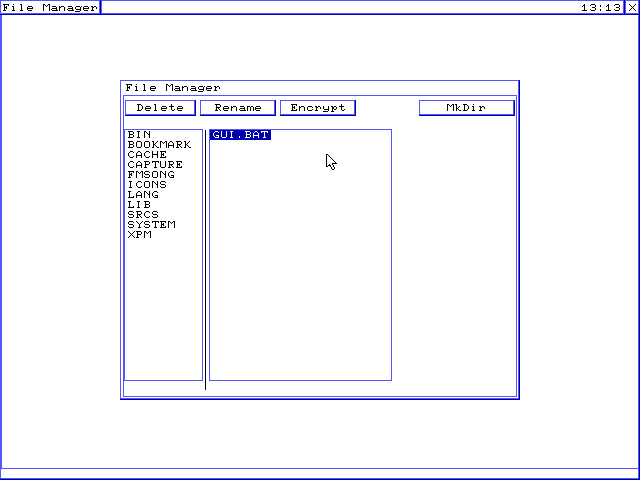Select the LIB directory
640x480 pixels.
tap(139, 205)
